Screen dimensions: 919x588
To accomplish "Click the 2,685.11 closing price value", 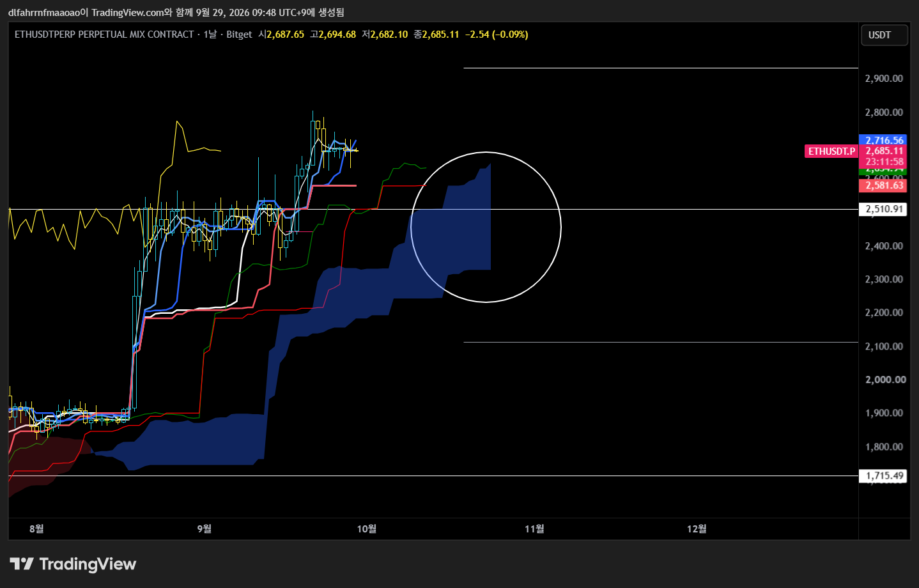I will pyautogui.click(x=440, y=35).
